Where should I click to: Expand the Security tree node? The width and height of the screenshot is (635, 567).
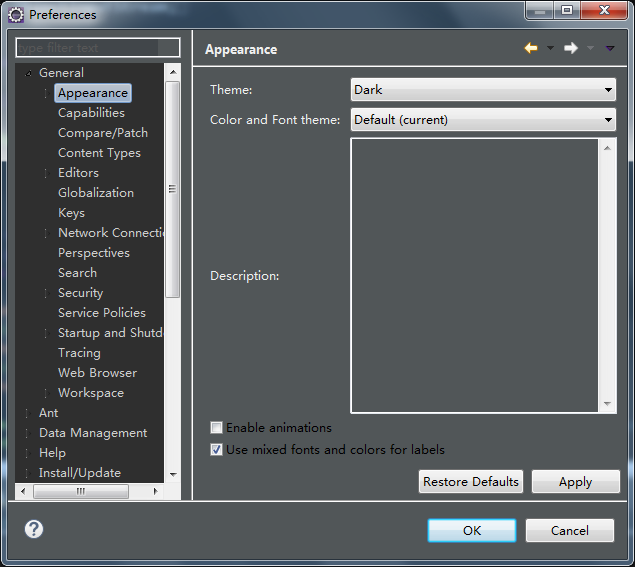[x=47, y=293]
